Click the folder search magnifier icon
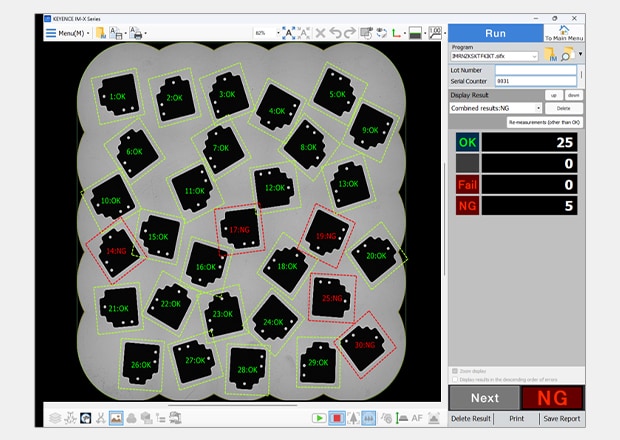 coord(567,55)
